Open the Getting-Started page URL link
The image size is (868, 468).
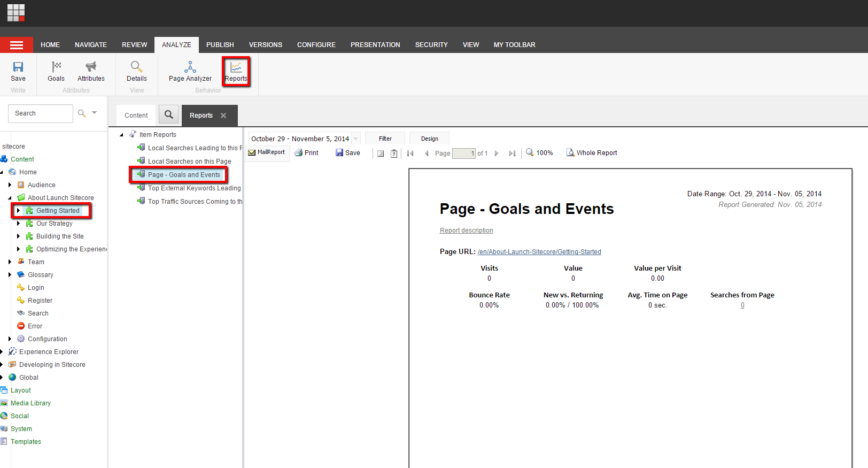[x=539, y=252]
